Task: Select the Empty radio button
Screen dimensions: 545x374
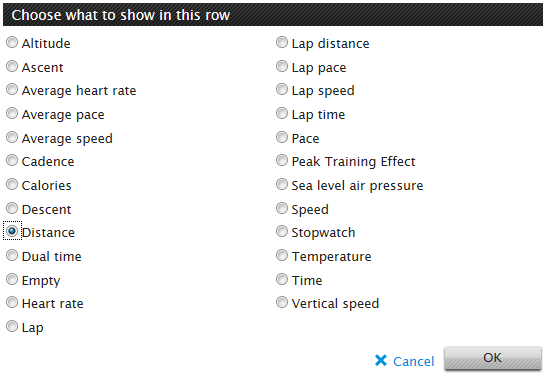Action: (x=12, y=279)
